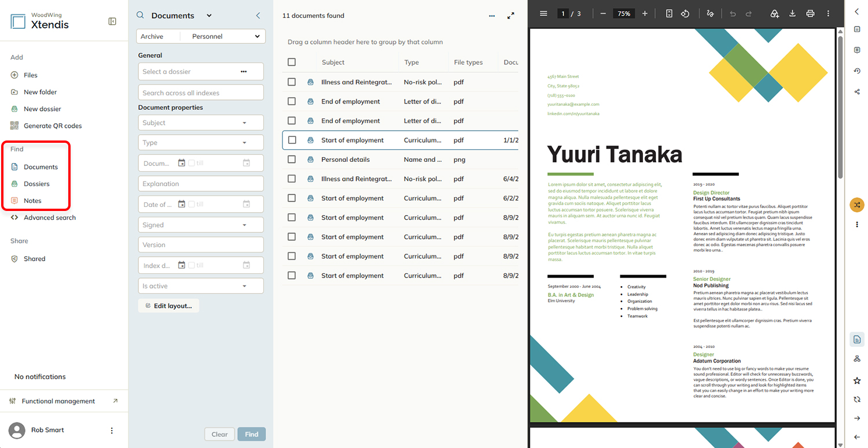Click the Find button

[252, 434]
